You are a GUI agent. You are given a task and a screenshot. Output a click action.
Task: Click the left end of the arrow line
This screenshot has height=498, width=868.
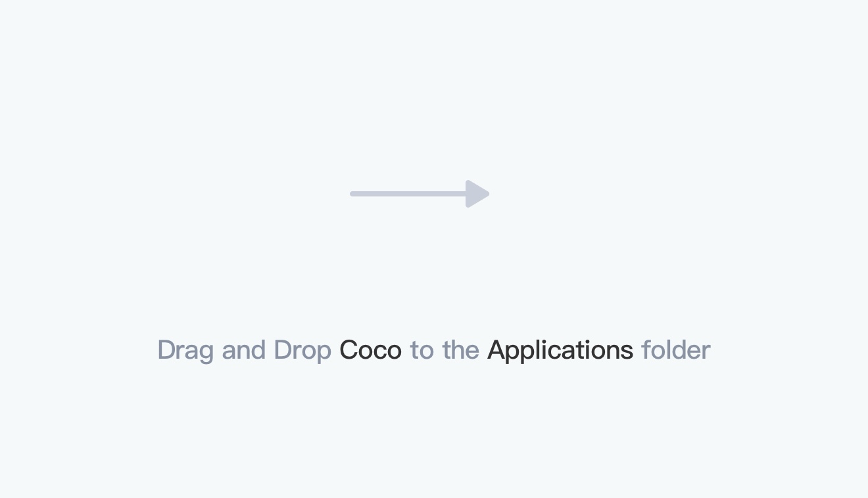click(x=354, y=194)
